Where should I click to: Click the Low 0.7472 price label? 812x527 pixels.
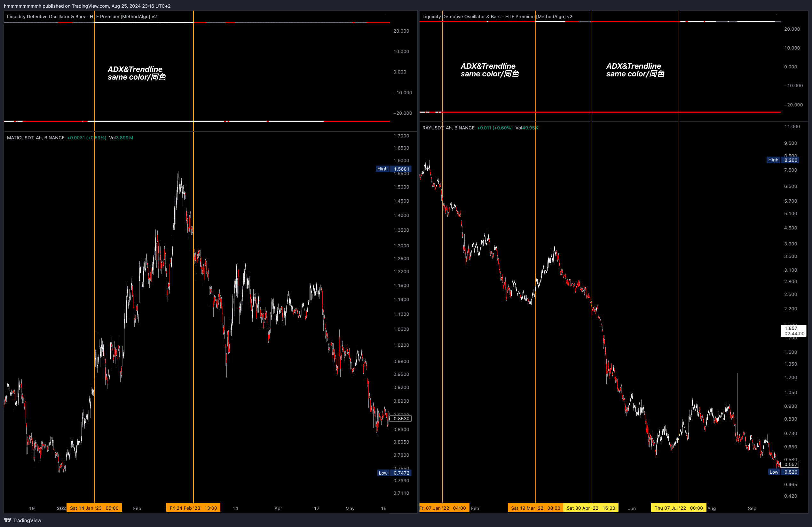point(394,473)
